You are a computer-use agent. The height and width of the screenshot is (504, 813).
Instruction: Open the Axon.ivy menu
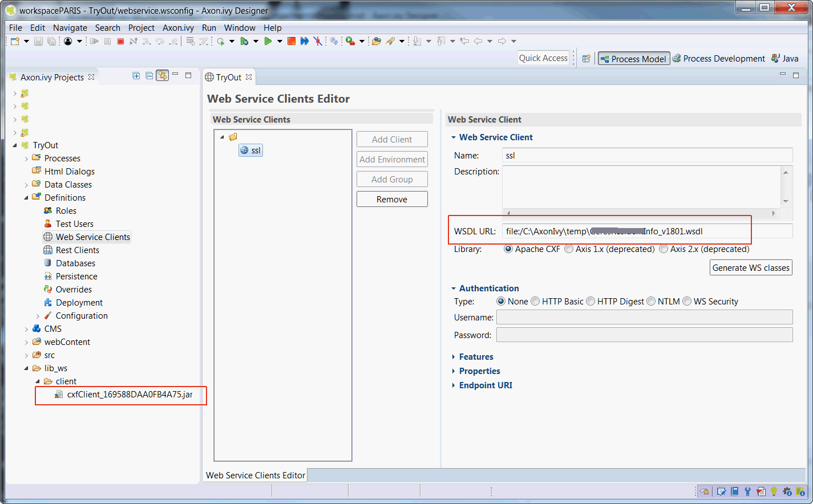[178, 27]
